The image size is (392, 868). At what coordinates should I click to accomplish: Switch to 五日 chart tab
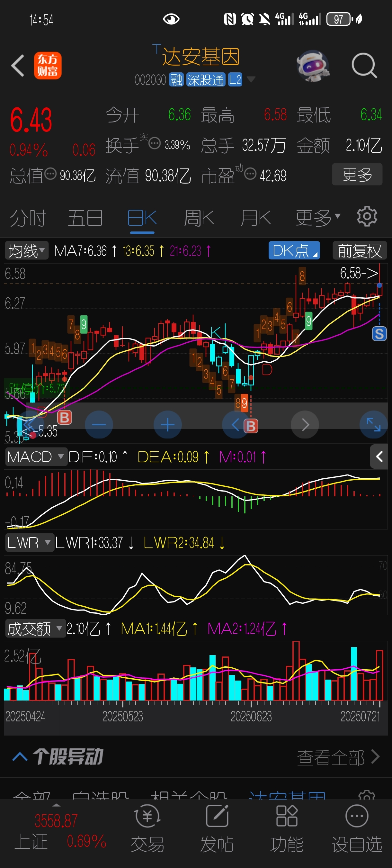(x=85, y=218)
